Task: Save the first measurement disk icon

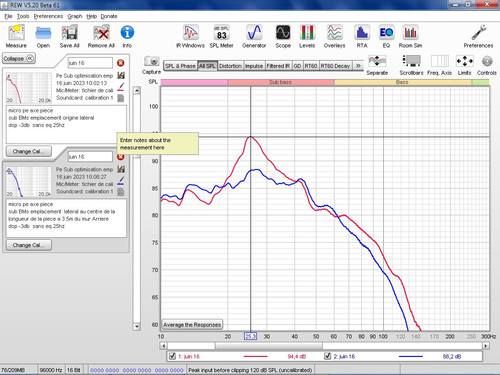Action: click(x=121, y=76)
